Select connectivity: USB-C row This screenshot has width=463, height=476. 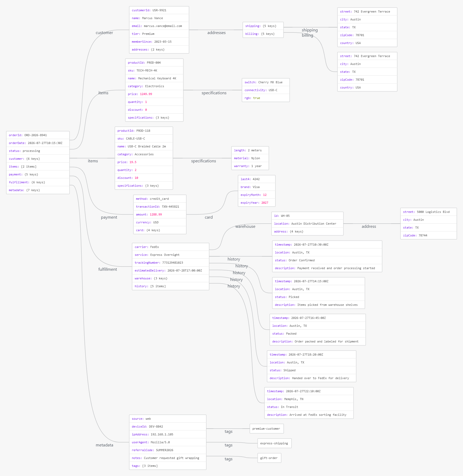coord(266,90)
